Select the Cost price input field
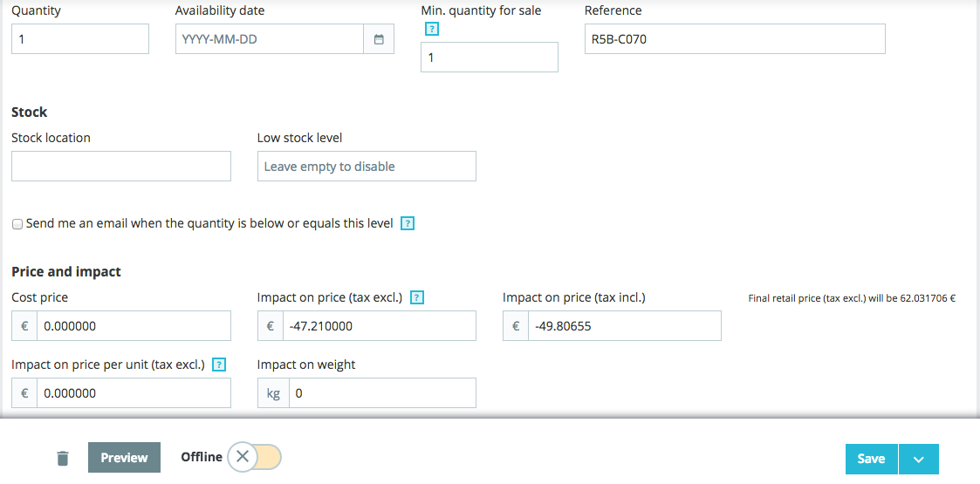This screenshot has width=980, height=484. coord(133,326)
